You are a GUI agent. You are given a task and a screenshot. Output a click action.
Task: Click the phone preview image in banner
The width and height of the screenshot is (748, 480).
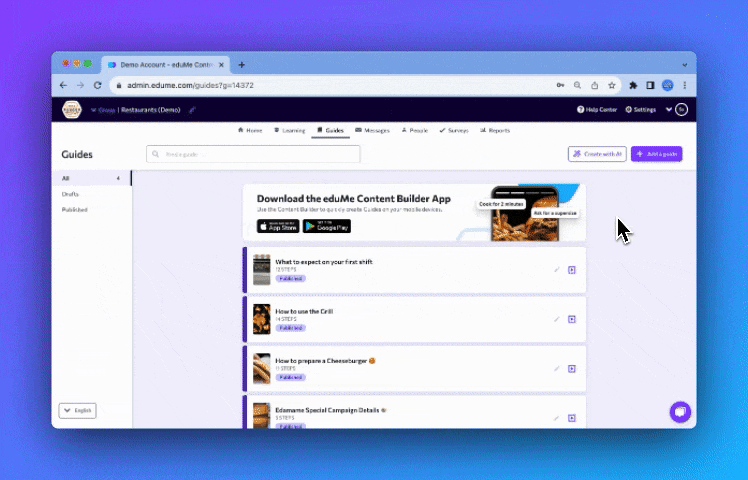[525, 213]
